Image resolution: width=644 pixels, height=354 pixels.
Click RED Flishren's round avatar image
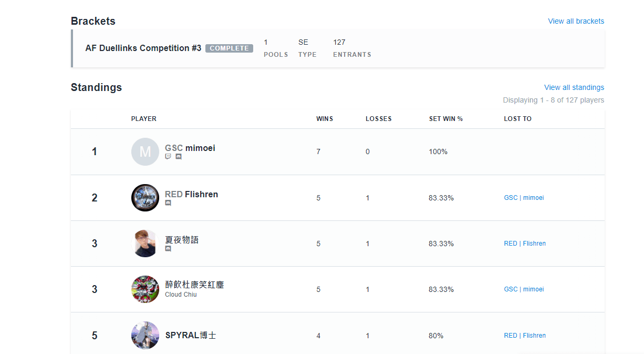point(145,198)
